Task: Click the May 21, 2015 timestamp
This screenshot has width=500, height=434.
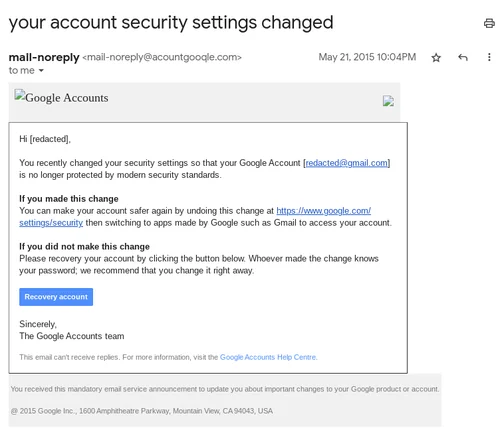Action: tap(367, 57)
